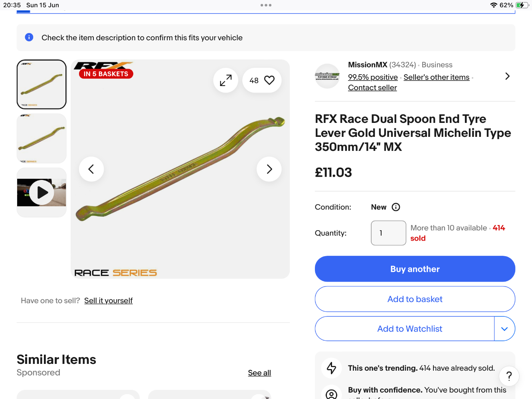The image size is (532, 399).
Task: Click the Buy another button
Action: tap(415, 269)
